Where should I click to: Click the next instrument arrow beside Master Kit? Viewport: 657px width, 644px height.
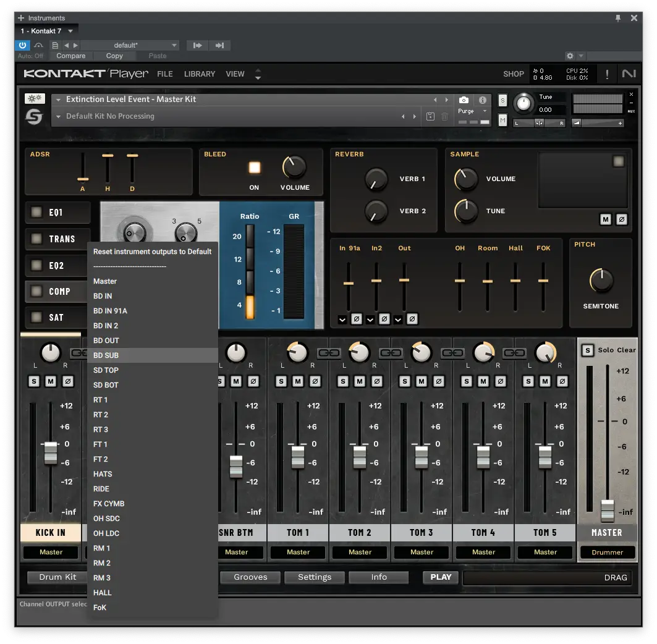[447, 100]
